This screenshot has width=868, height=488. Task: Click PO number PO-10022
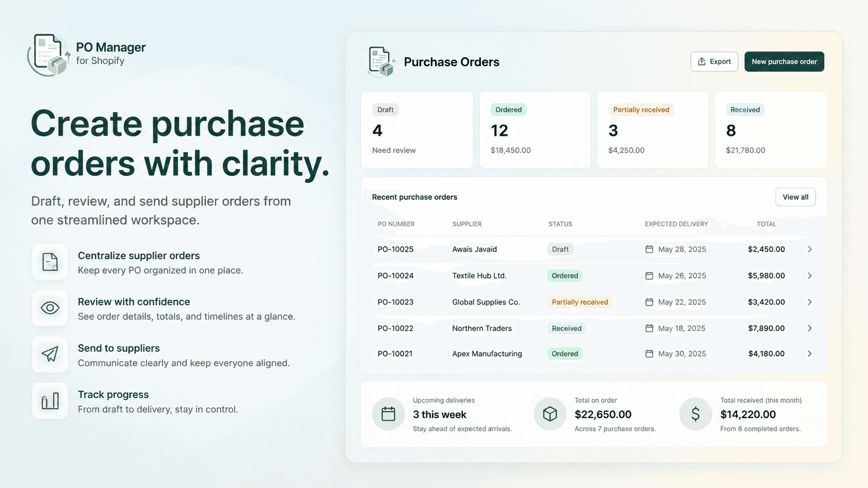(x=395, y=328)
